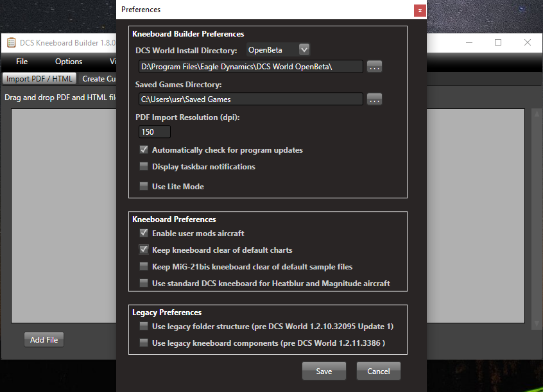Click the Saved Games directory path field
543x392 pixels.
click(251, 99)
